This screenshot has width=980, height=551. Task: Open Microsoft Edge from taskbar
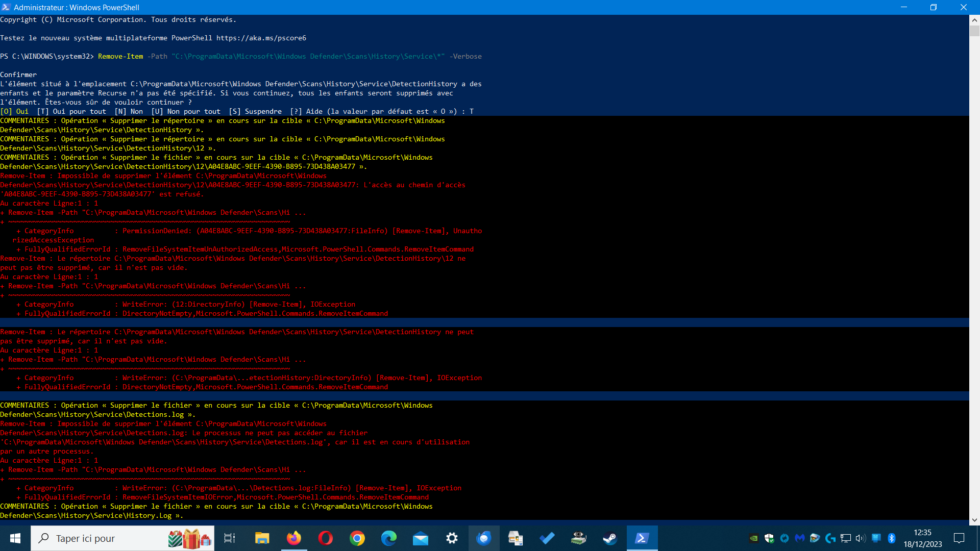pyautogui.click(x=389, y=538)
